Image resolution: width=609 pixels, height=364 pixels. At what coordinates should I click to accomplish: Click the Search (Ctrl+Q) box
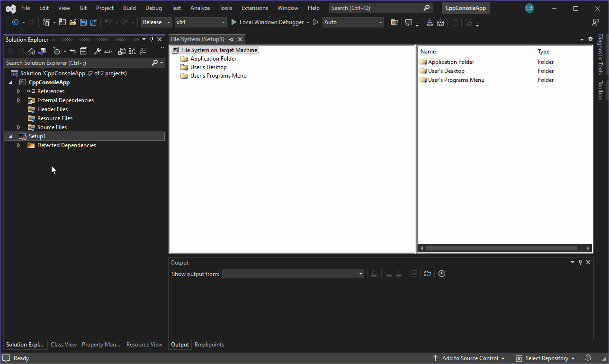tap(381, 8)
